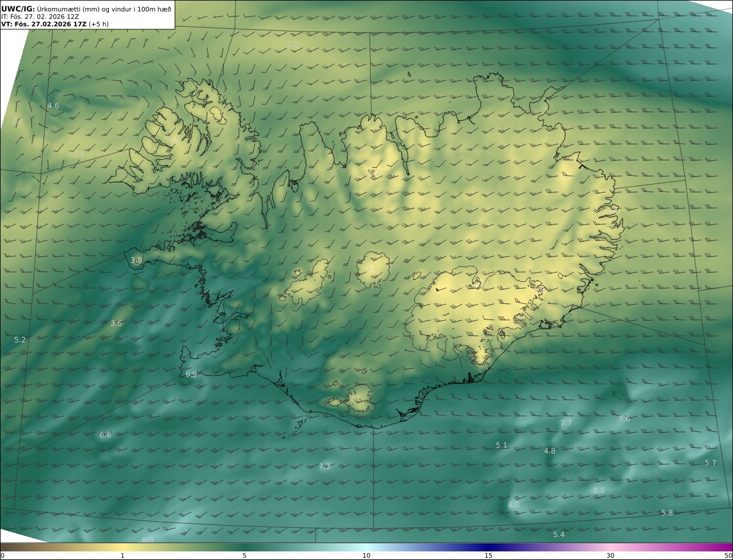
Task: Click the 4.6 value label on the map
Action: 53,106
